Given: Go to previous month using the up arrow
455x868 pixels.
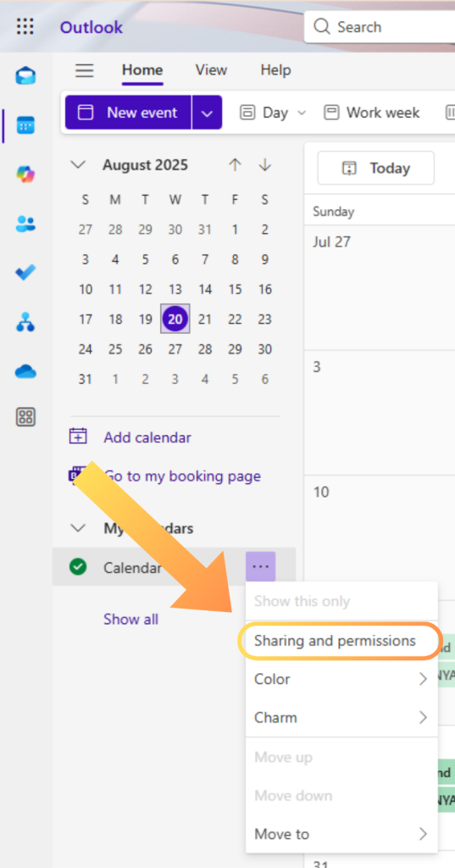Looking at the screenshot, I should (236, 165).
